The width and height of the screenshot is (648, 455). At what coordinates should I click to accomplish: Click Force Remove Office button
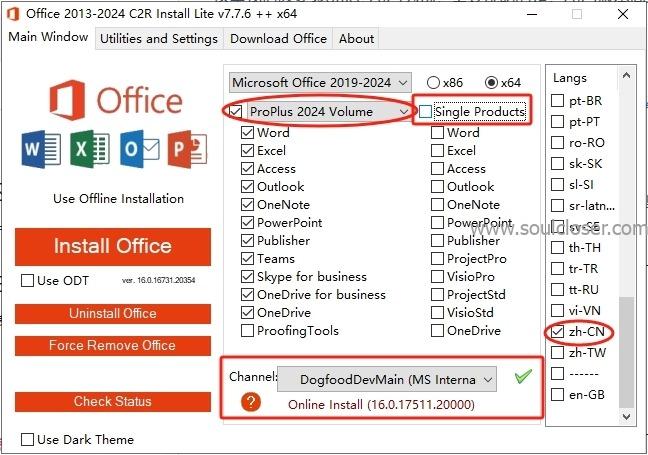113,345
